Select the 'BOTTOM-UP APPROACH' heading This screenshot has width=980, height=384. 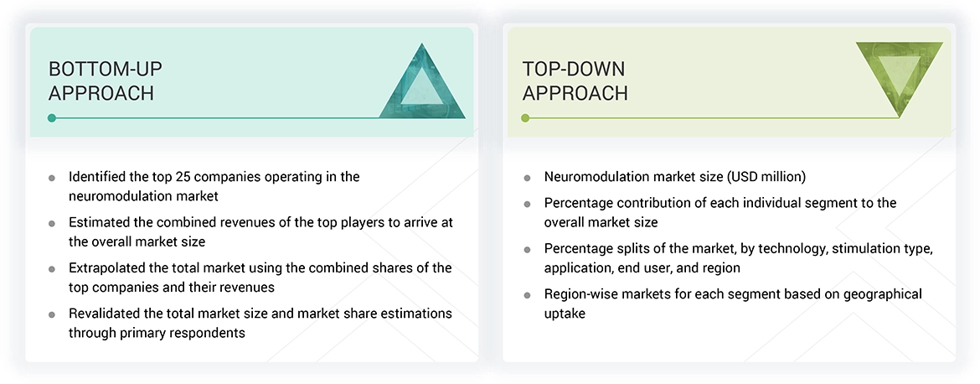click(x=101, y=80)
